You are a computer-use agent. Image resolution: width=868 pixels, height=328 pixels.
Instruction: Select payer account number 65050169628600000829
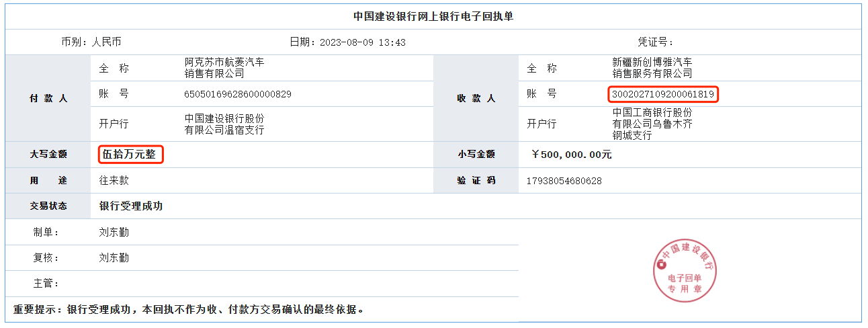pyautogui.click(x=238, y=94)
